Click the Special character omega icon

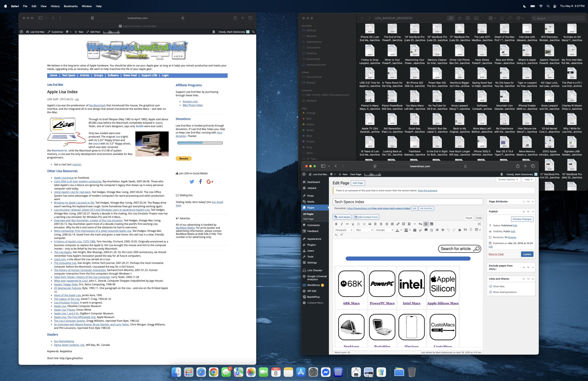[432, 230]
